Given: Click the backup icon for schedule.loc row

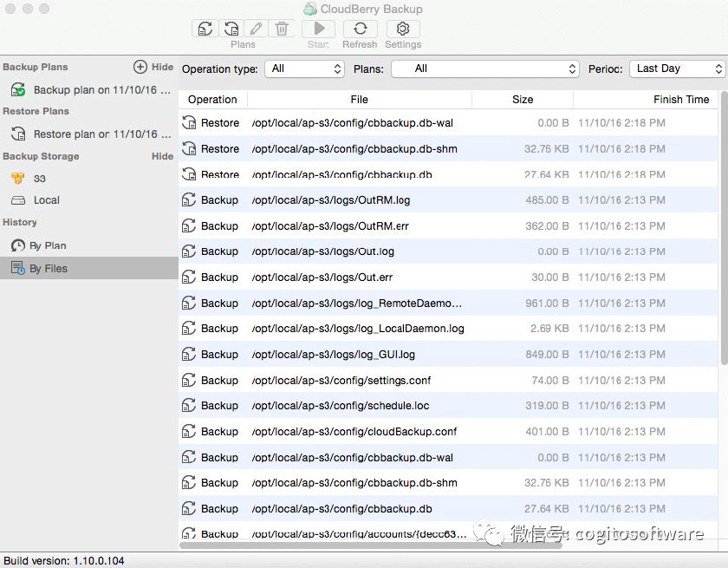Looking at the screenshot, I should pos(189,406).
